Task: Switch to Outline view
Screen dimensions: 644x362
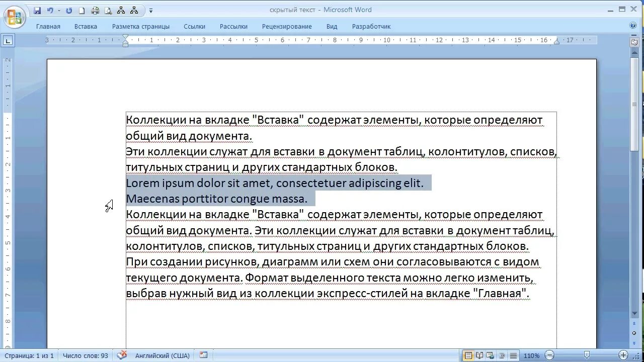Action: (x=501, y=355)
